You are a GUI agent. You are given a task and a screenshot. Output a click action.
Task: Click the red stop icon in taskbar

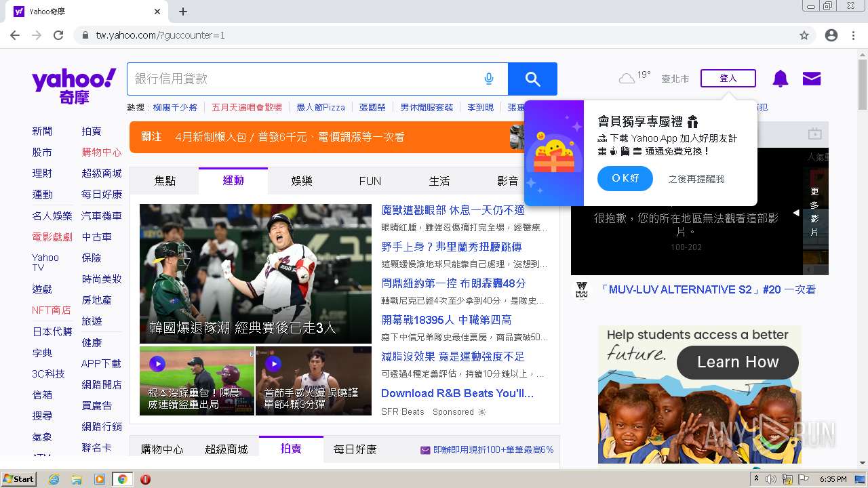coord(145,479)
